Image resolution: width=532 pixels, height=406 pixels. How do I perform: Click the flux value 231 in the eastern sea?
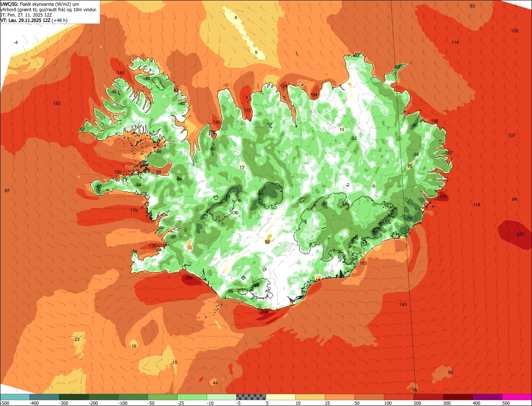(520, 235)
